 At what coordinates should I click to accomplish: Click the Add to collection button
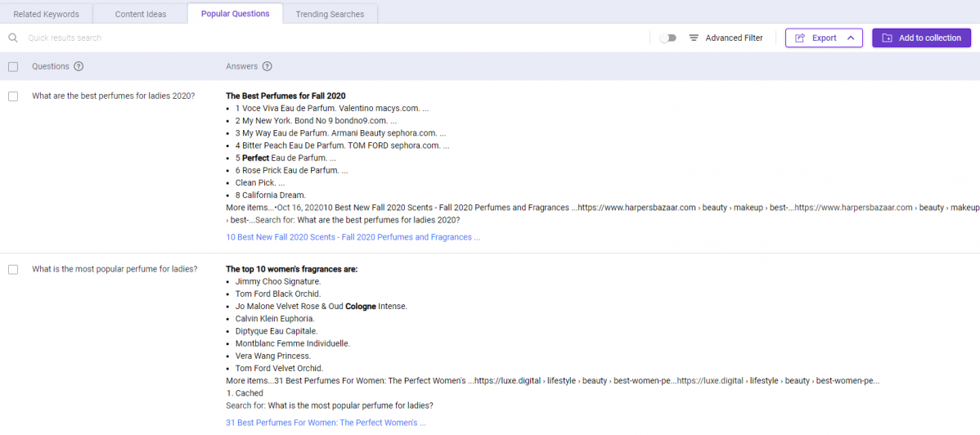click(x=921, y=38)
